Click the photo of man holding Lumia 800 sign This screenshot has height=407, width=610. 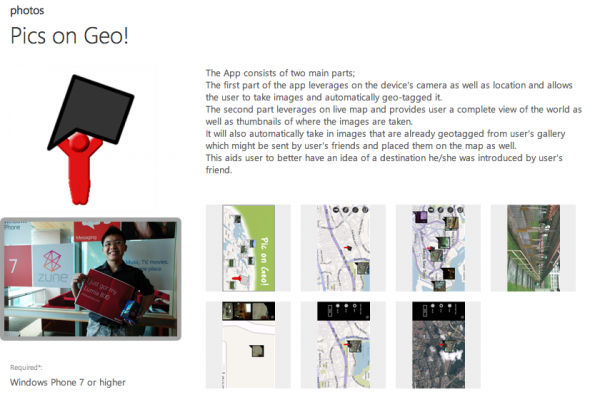(91, 279)
